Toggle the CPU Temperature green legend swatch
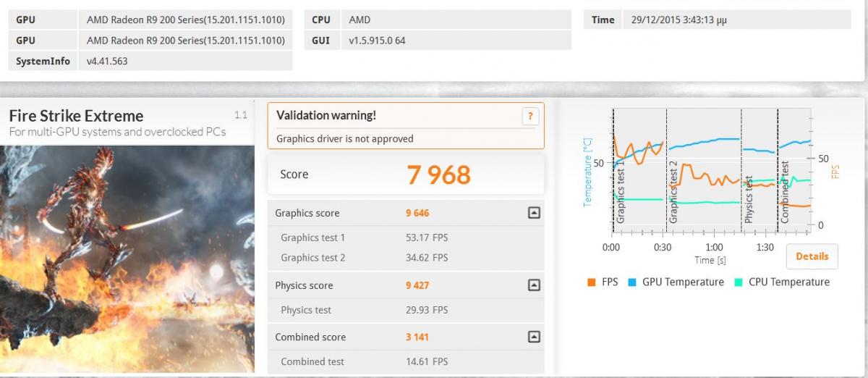 (738, 282)
